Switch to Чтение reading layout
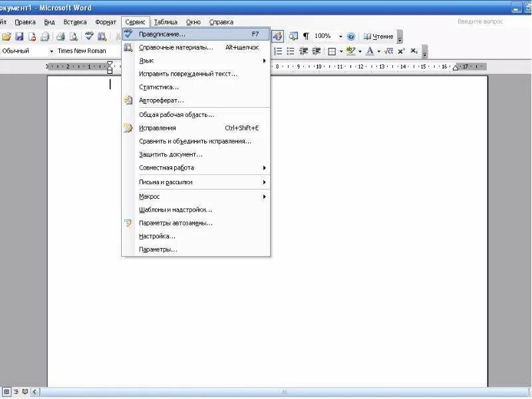The height and width of the screenshot is (399, 532). [378, 37]
